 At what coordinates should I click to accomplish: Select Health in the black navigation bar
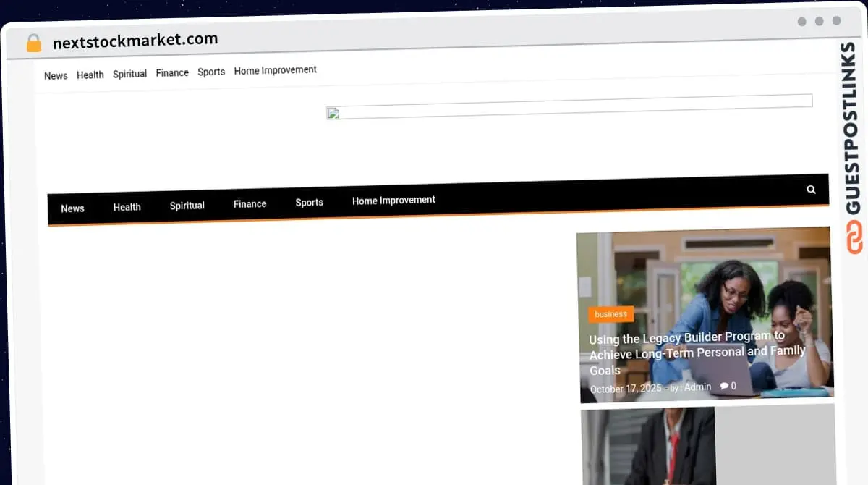pyautogui.click(x=127, y=207)
